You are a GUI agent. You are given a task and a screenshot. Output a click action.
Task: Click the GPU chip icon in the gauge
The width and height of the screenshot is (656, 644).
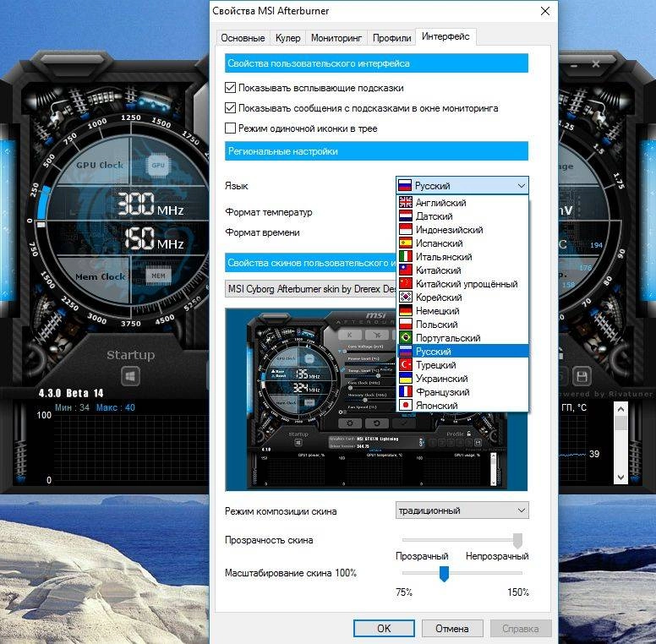pos(158,165)
